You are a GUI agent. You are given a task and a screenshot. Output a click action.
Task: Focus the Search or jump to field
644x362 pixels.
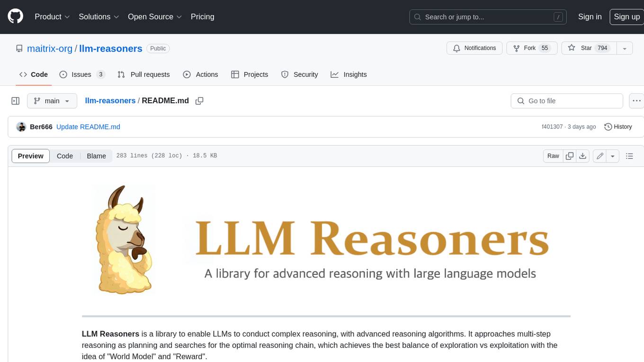pyautogui.click(x=489, y=17)
